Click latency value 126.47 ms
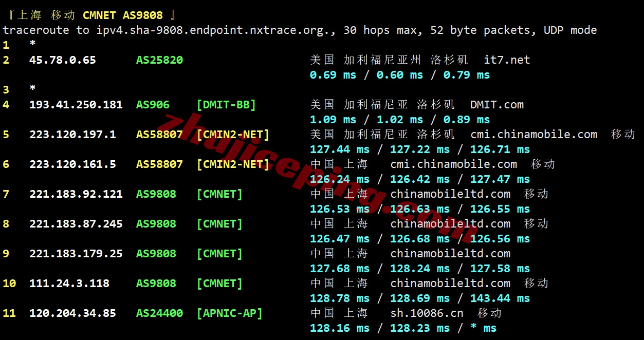 pyautogui.click(x=340, y=239)
